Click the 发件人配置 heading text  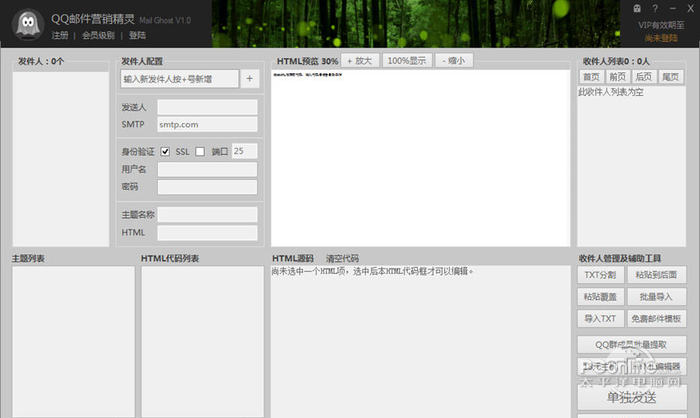[x=142, y=61]
